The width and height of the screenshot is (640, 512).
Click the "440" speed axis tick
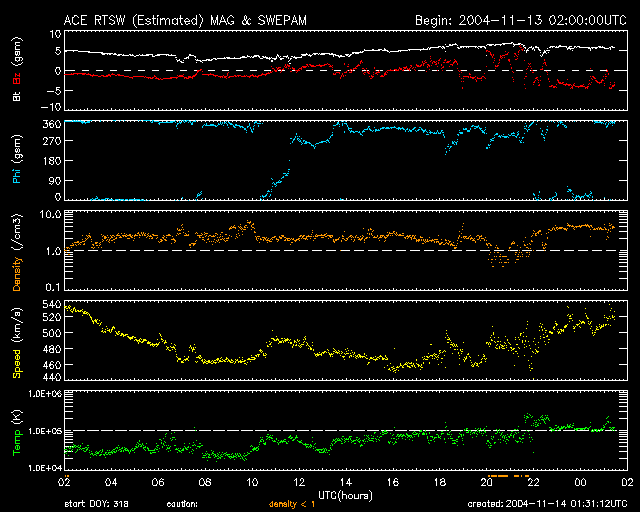coord(52,377)
